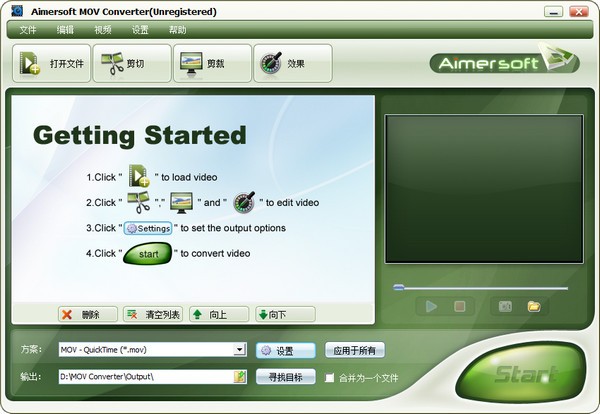Open the 帮助 menu
This screenshot has height=414, width=600.
point(178,30)
